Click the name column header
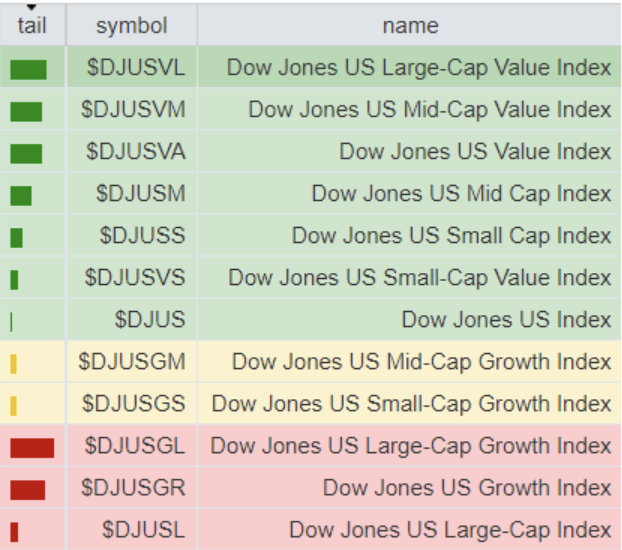This screenshot has width=622, height=550. click(x=409, y=25)
